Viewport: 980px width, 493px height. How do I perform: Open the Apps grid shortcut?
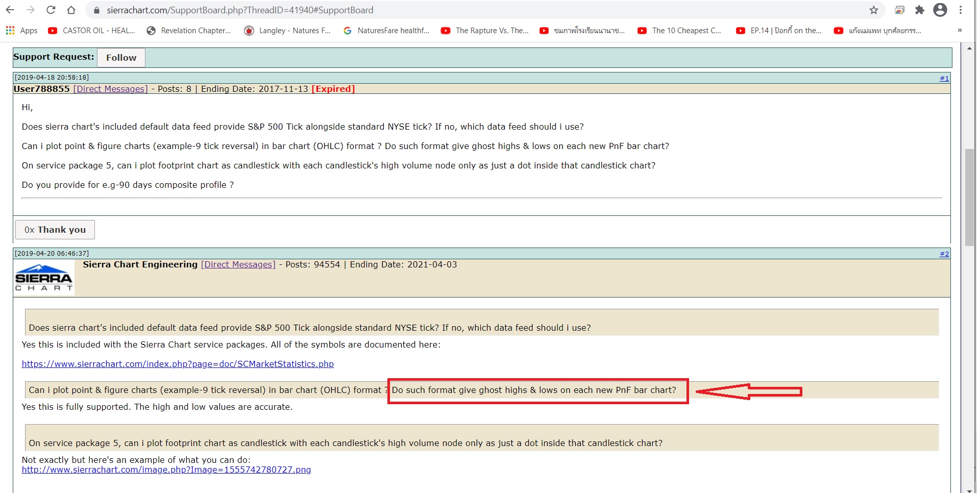pos(21,31)
